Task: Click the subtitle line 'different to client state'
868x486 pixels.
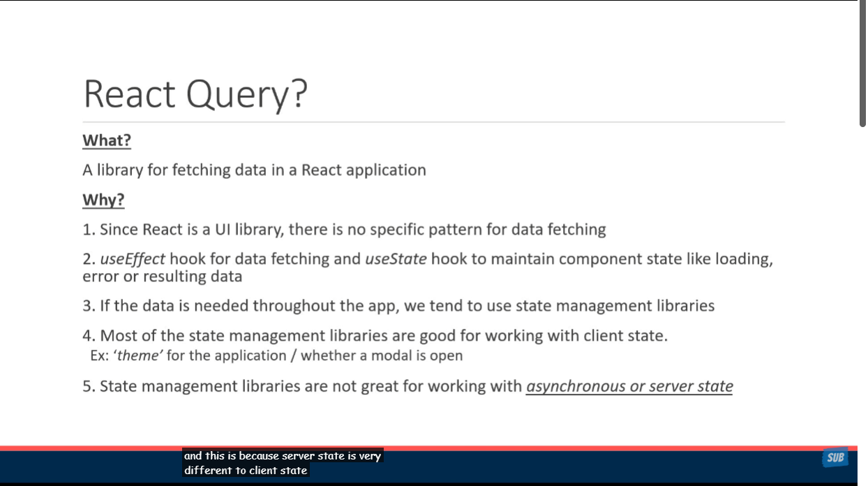Action: click(246, 471)
